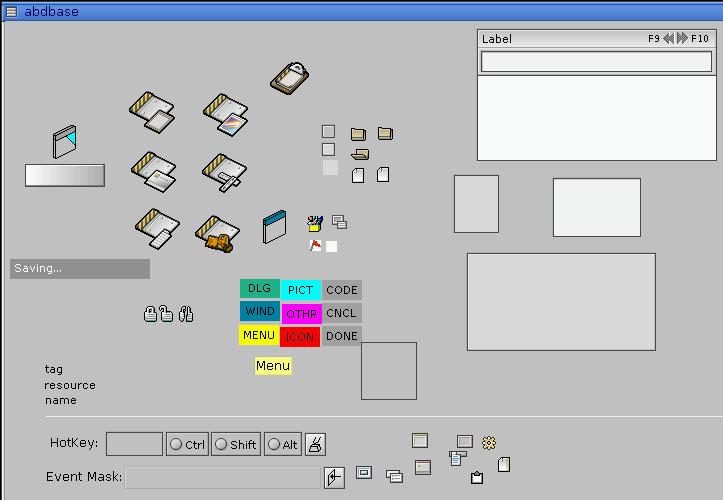Select the Alt hotkey modifier
723x500 pixels.
tap(282, 445)
